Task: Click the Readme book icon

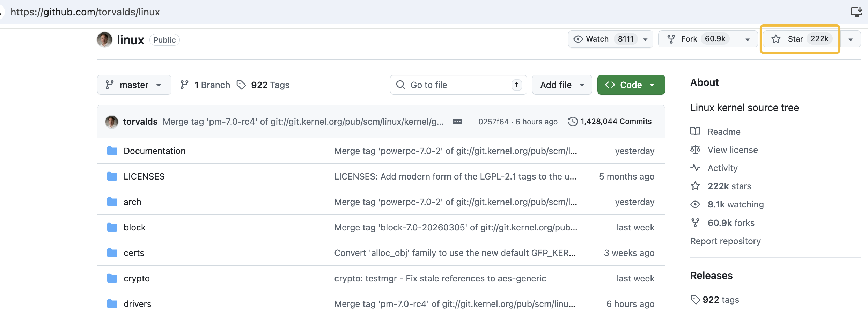Action: [695, 131]
